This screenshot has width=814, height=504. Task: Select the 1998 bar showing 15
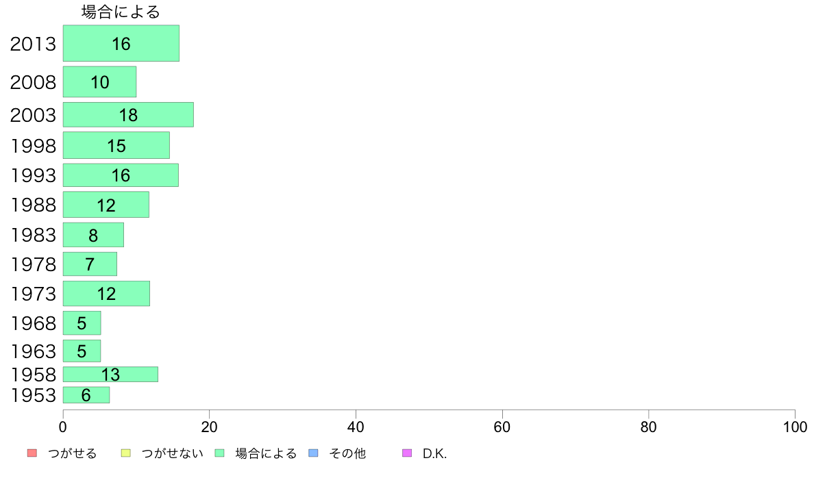click(116, 145)
